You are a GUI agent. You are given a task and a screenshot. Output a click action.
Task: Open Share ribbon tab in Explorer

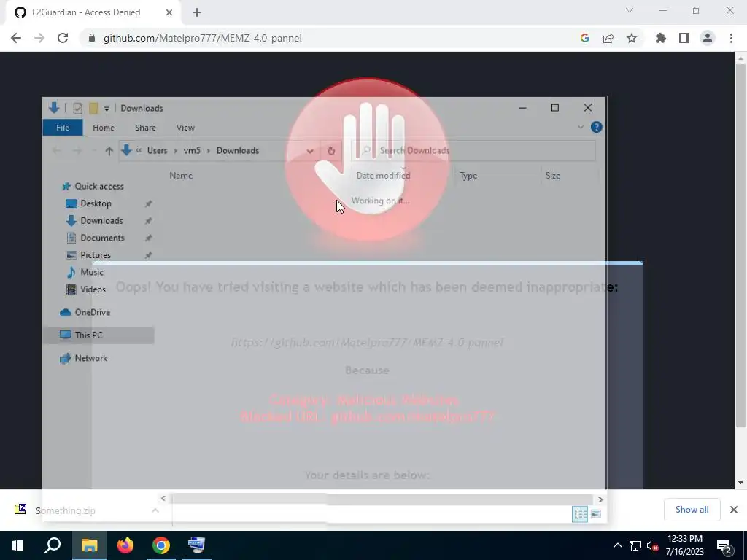(x=145, y=128)
